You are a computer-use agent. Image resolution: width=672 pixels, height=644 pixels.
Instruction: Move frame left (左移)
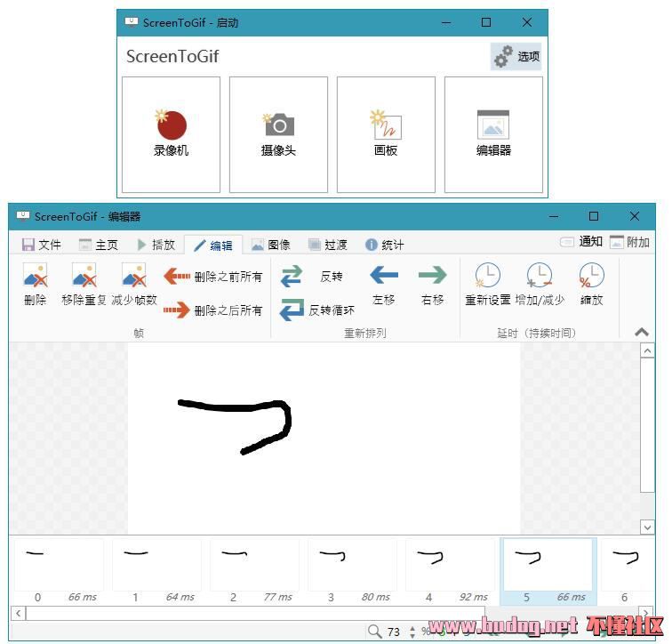pos(384,285)
